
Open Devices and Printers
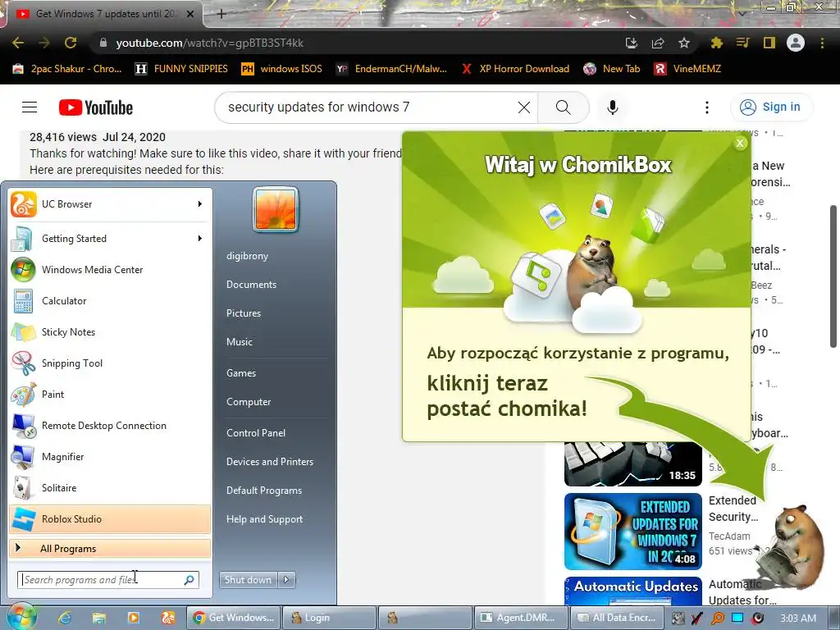pos(269,462)
